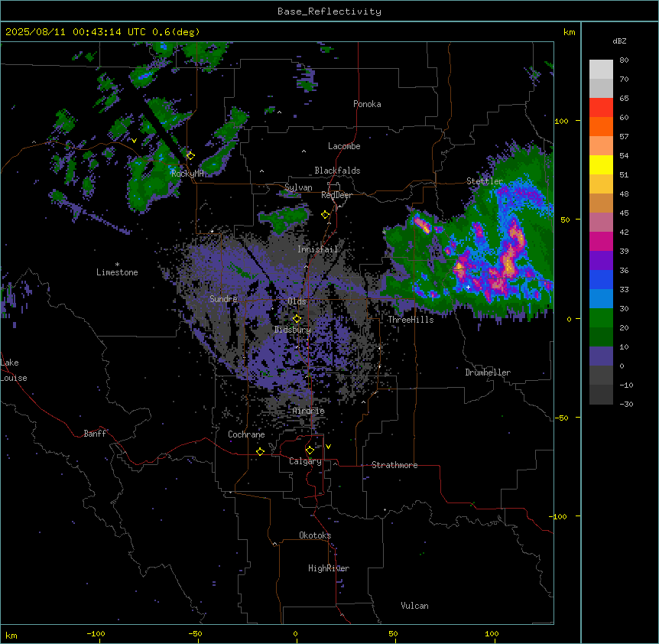Screen dimensions: 659x644
Task: Click the 0 tick on the right axis
Action: [569, 319]
